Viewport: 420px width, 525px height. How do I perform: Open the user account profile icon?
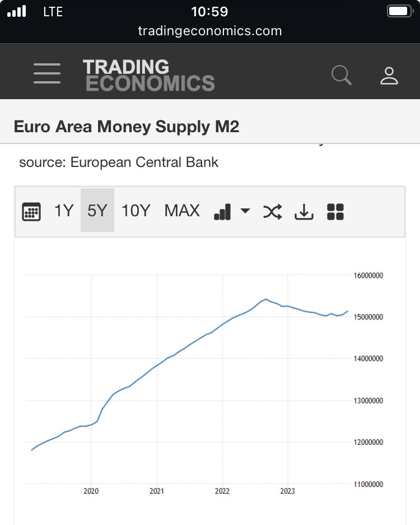(x=389, y=76)
